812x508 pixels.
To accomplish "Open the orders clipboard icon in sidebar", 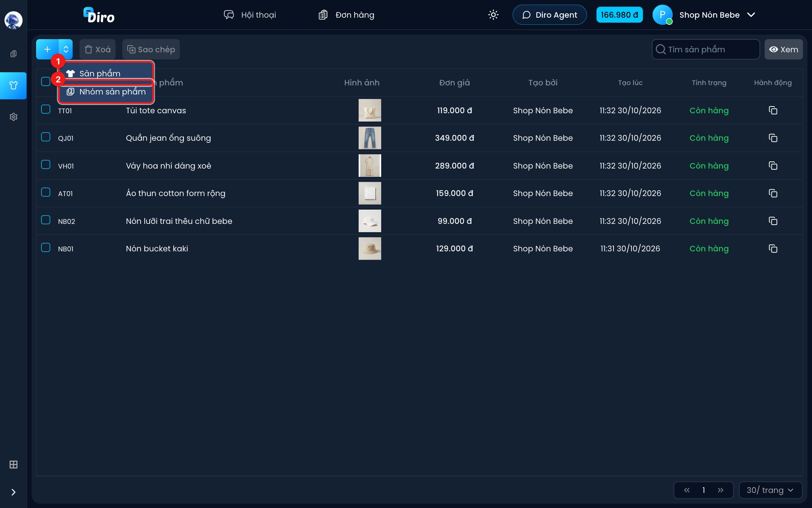I will tap(13, 54).
